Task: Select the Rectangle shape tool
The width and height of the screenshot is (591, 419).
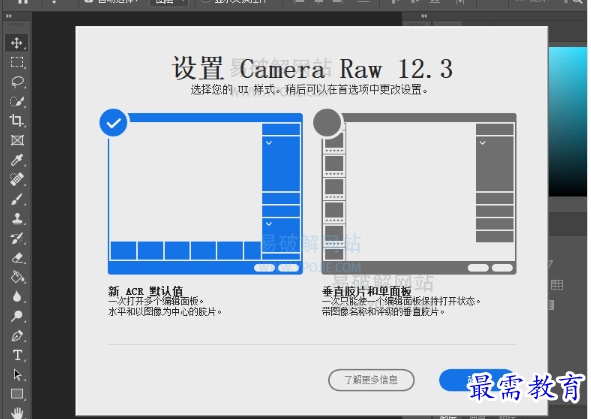Action: click(17, 394)
